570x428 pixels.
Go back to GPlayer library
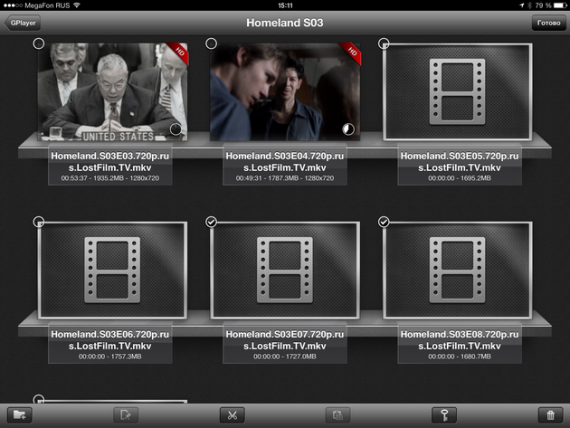[x=23, y=23]
